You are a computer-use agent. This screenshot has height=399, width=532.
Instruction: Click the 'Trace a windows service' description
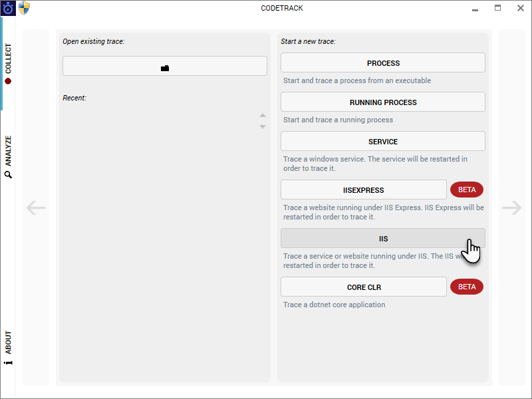[x=375, y=164]
